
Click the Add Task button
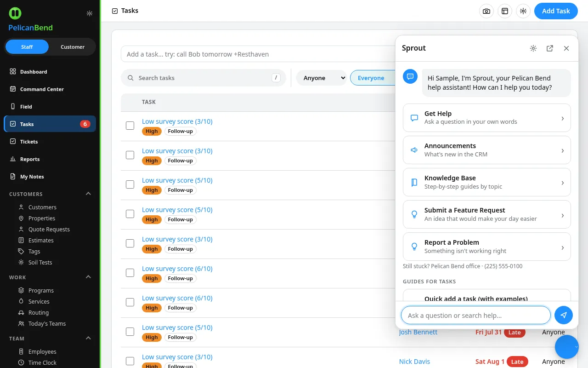pyautogui.click(x=556, y=11)
